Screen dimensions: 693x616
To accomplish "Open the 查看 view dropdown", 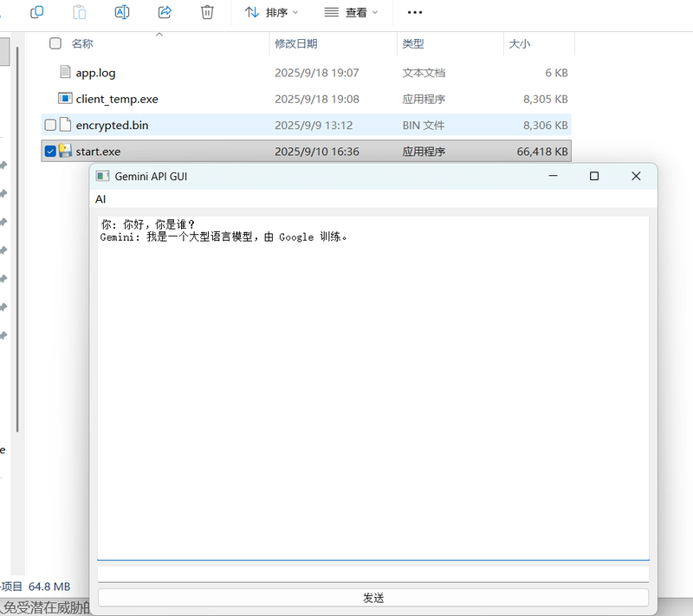I will (x=351, y=12).
